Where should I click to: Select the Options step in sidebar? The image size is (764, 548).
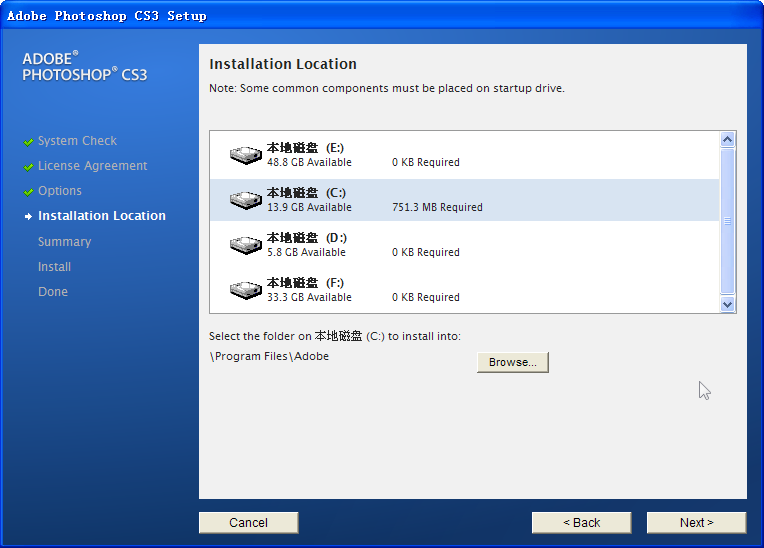coord(60,190)
